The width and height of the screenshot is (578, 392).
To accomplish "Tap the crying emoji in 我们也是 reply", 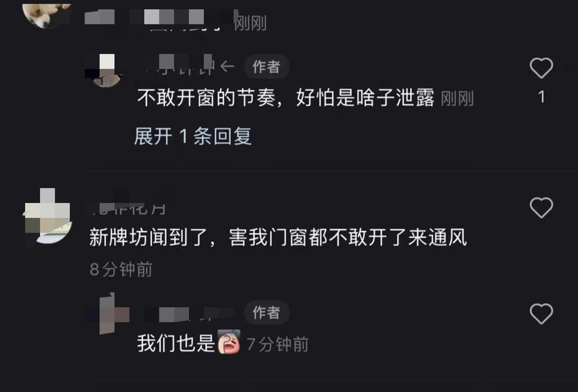I will click(x=229, y=343).
